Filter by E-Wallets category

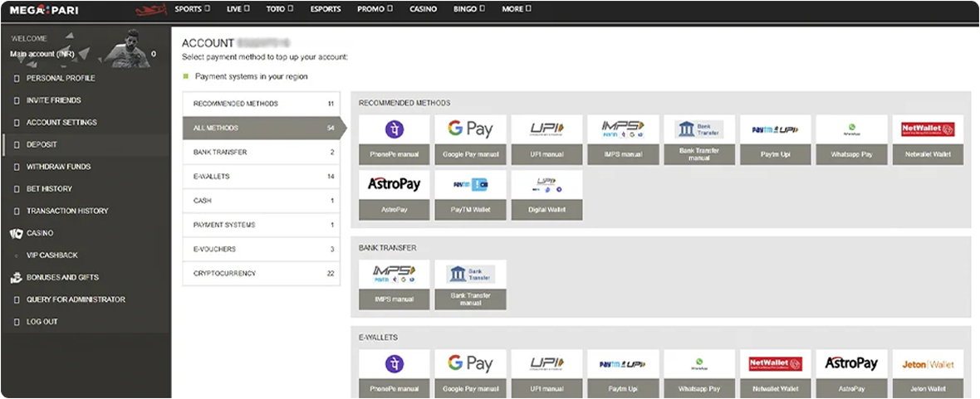pos(262,177)
